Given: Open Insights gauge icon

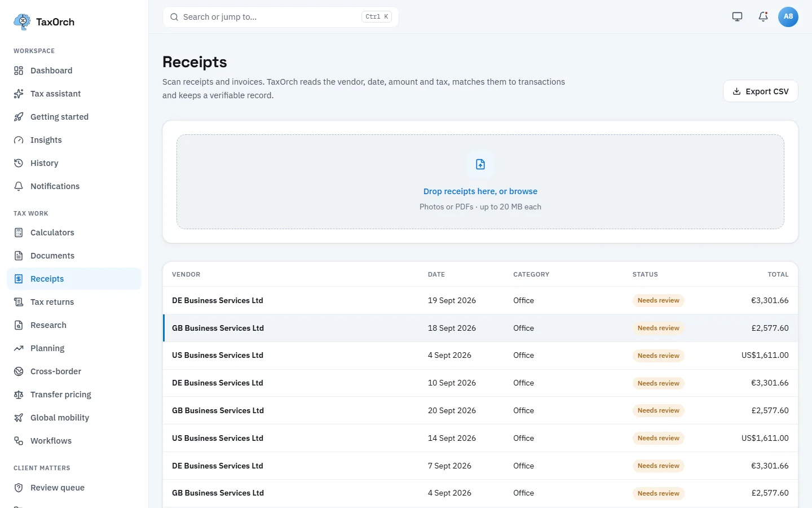Looking at the screenshot, I should [x=19, y=140].
